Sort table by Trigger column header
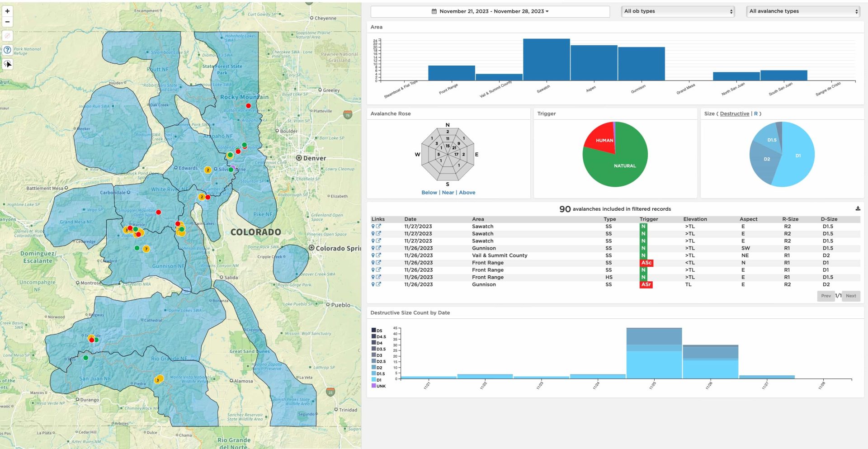Image resolution: width=868 pixels, height=449 pixels. pyautogui.click(x=649, y=219)
